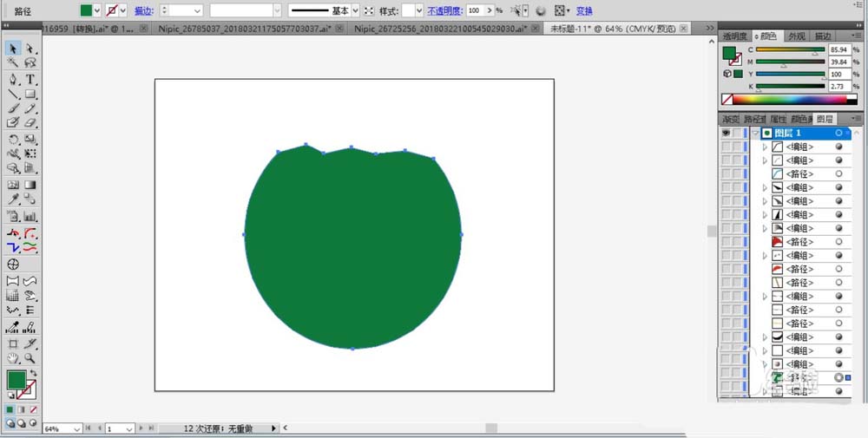Open the fill color dropdown in control bar
Screen dimensions: 868x438
[97, 10]
